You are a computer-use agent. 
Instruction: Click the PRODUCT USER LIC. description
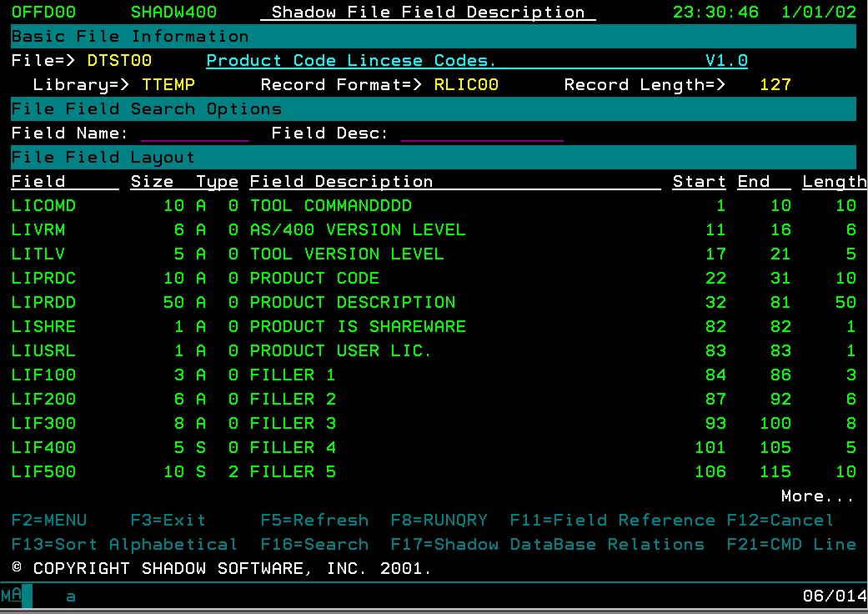coord(340,351)
